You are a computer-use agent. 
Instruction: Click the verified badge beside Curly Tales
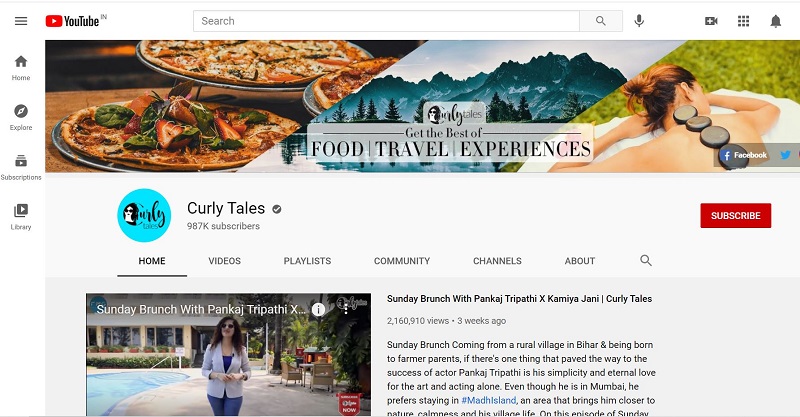pyautogui.click(x=277, y=209)
